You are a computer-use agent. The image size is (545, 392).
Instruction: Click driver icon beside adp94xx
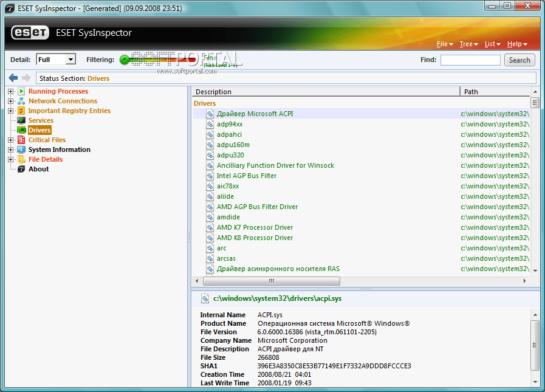click(x=210, y=124)
